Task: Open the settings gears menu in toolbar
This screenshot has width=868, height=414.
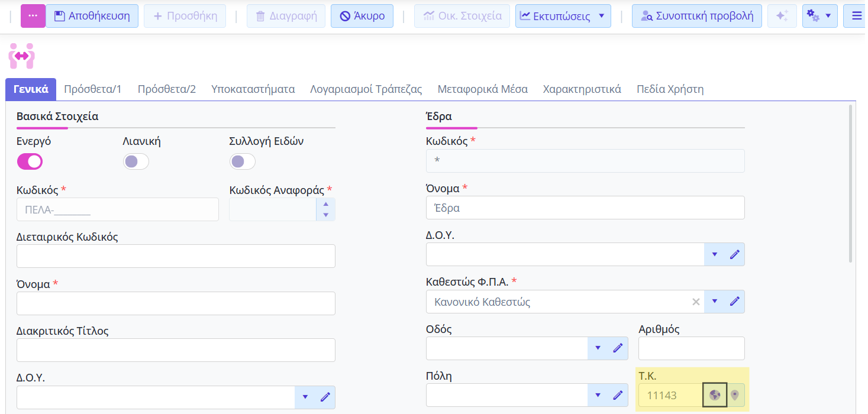Action: click(819, 16)
